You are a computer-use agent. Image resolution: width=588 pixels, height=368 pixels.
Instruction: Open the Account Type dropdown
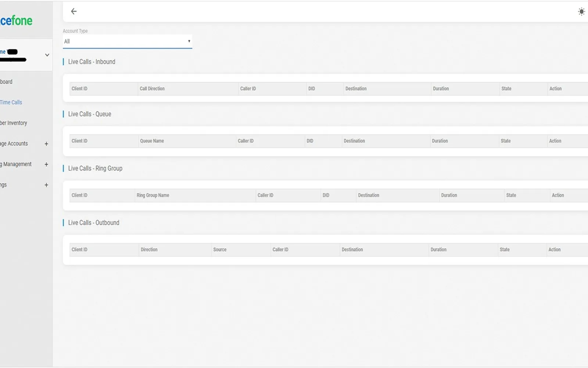(x=127, y=41)
